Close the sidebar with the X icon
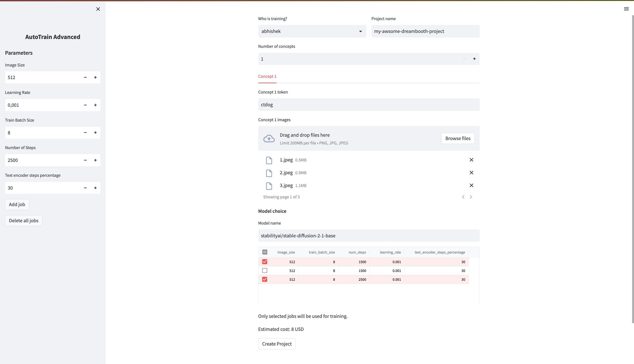This screenshot has width=634, height=364. coord(98,9)
